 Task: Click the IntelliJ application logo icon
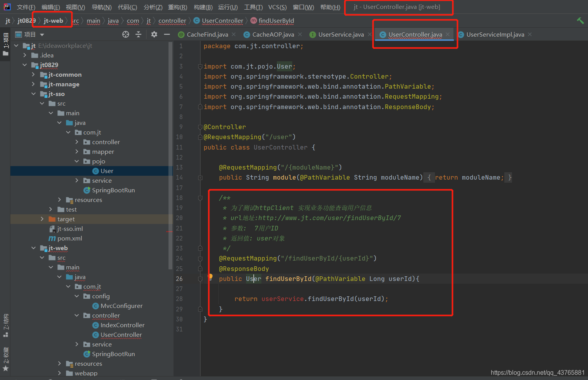tap(7, 7)
